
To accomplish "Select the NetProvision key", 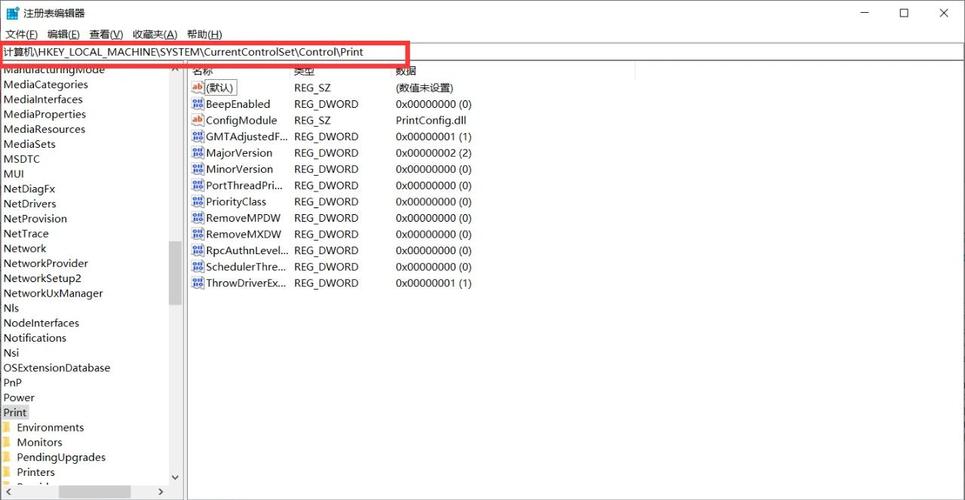I will (35, 219).
